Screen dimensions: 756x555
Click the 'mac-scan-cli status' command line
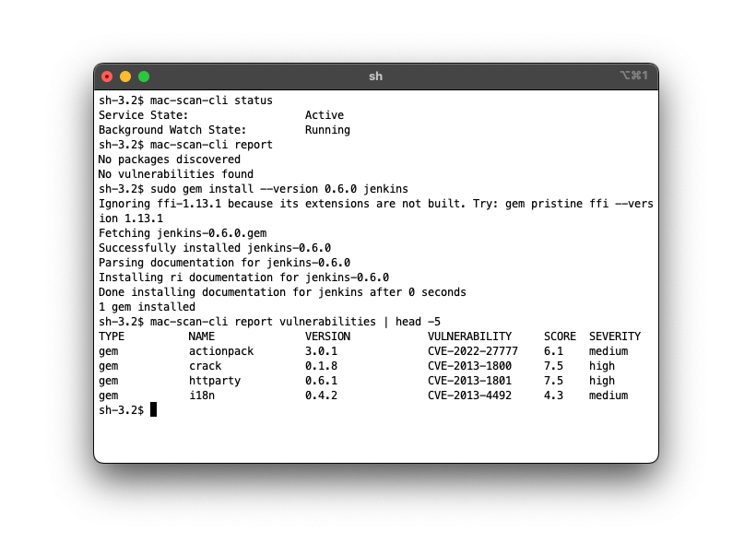click(x=185, y=100)
